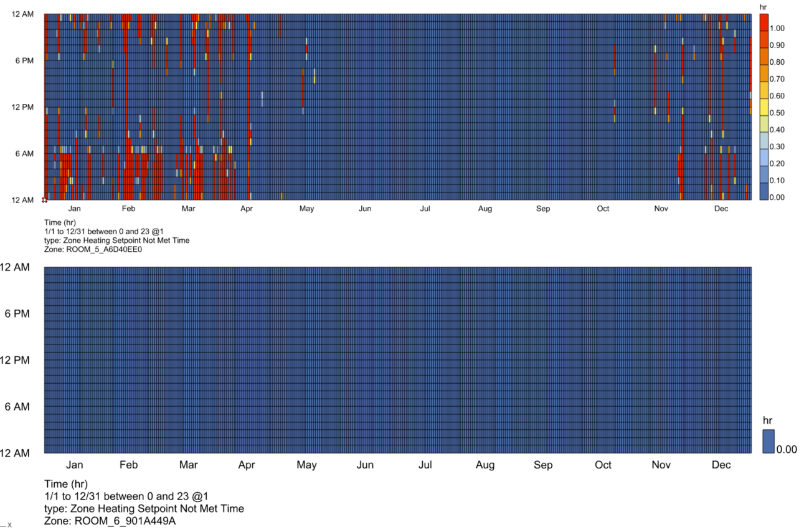Click the Feb label under ROOM_5 chart

pyautogui.click(x=128, y=209)
